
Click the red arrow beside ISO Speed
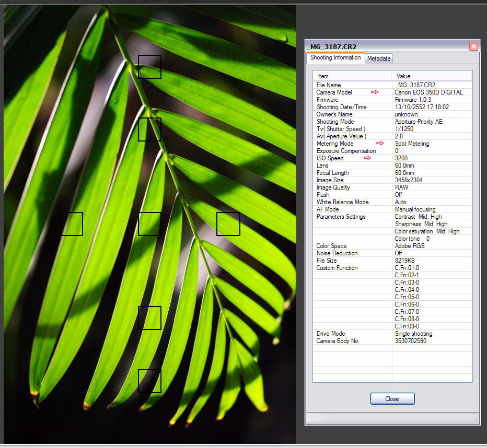(x=368, y=158)
